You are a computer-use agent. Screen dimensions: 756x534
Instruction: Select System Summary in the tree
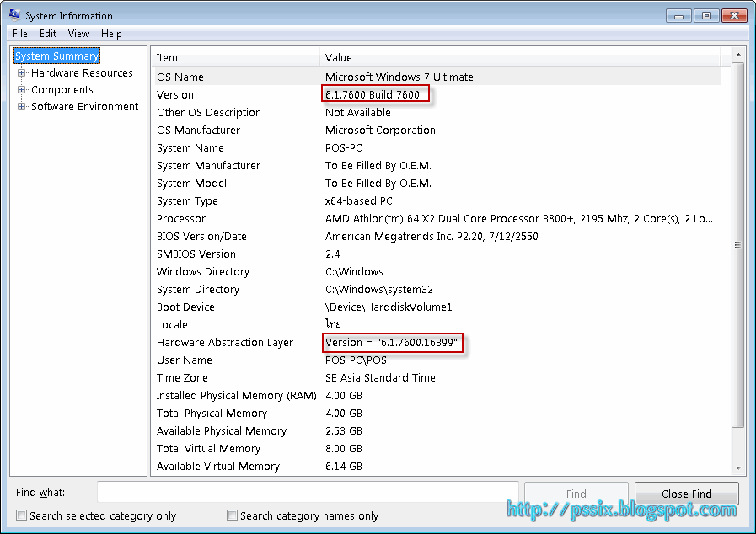point(57,56)
